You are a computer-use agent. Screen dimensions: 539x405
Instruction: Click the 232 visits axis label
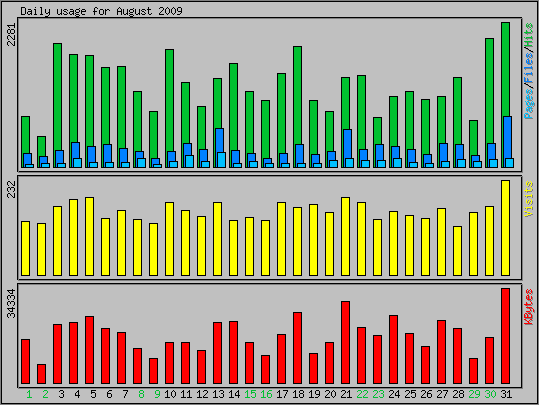[x=11, y=190]
